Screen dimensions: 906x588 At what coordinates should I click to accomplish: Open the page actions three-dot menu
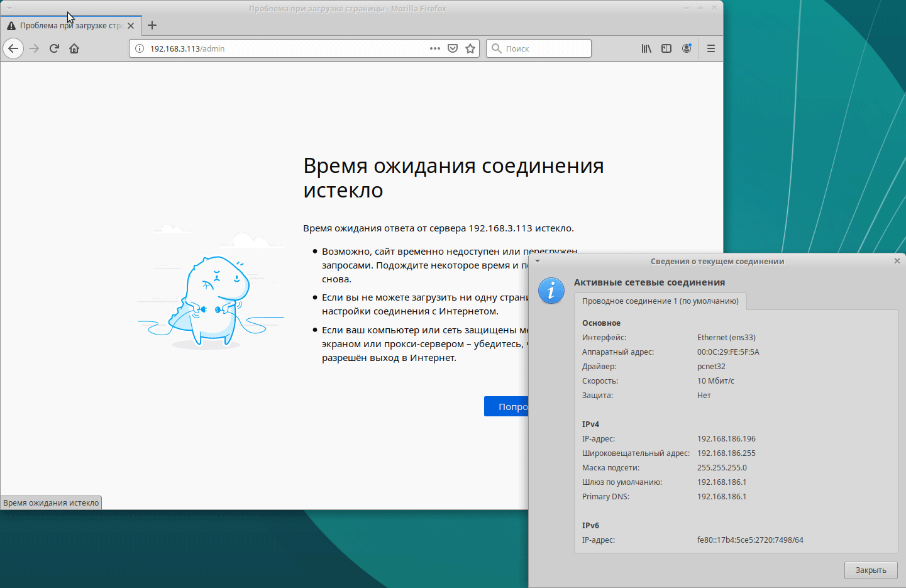click(435, 48)
